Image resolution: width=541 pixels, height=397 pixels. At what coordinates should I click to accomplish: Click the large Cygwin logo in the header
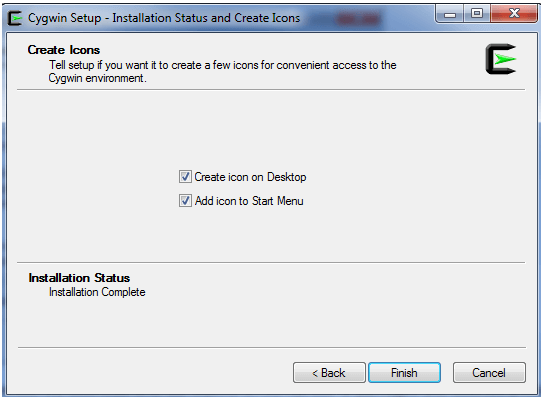[501, 59]
